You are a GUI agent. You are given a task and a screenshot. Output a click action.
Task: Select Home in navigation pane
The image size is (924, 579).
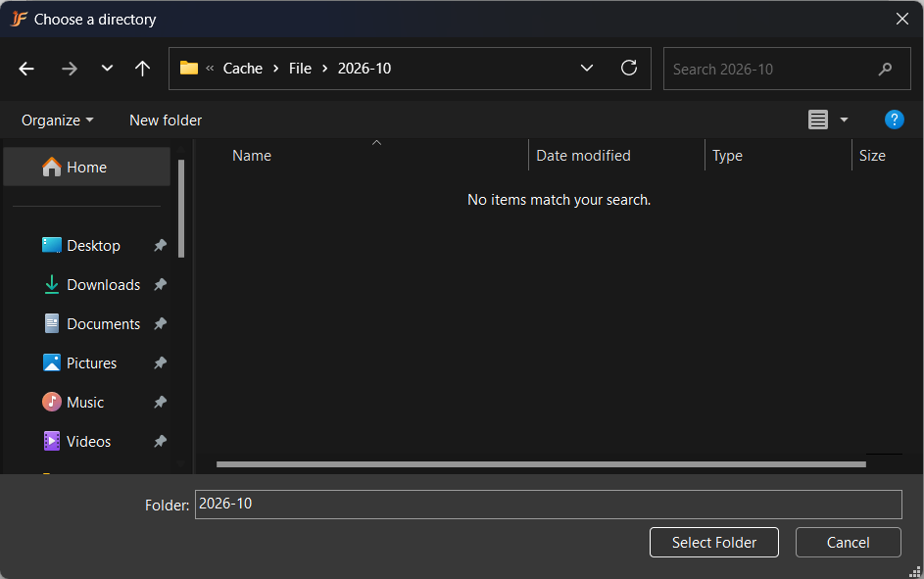click(x=86, y=168)
